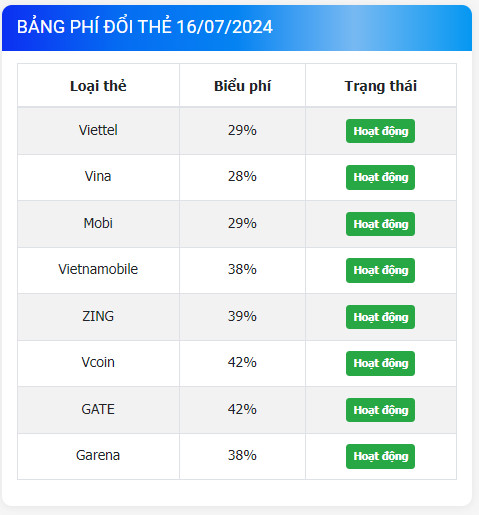Viewport: 479px width, 515px height.
Task: Click the ZING card name
Action: [x=98, y=316]
